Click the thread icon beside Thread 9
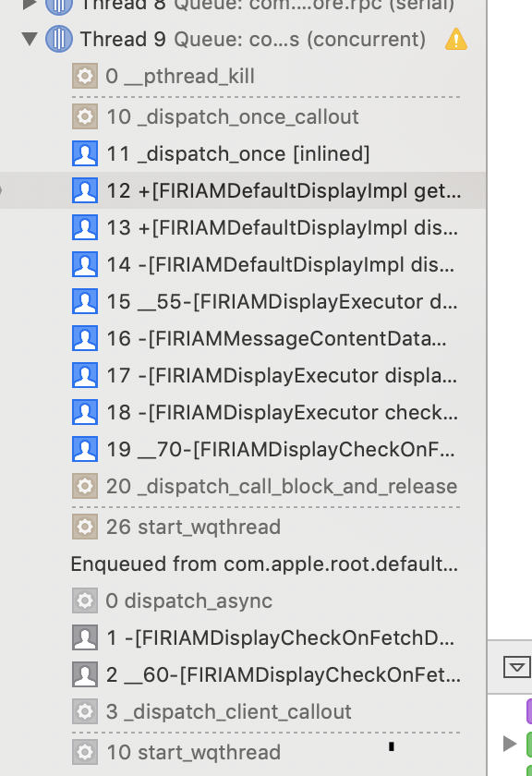Screen dimensions: 532x776 (57, 39)
